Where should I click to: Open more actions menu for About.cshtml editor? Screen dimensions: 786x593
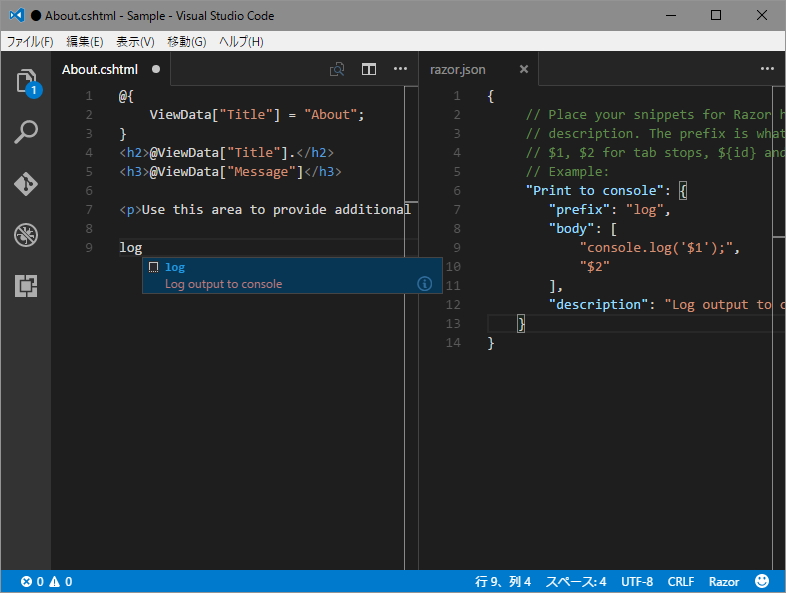pos(400,69)
